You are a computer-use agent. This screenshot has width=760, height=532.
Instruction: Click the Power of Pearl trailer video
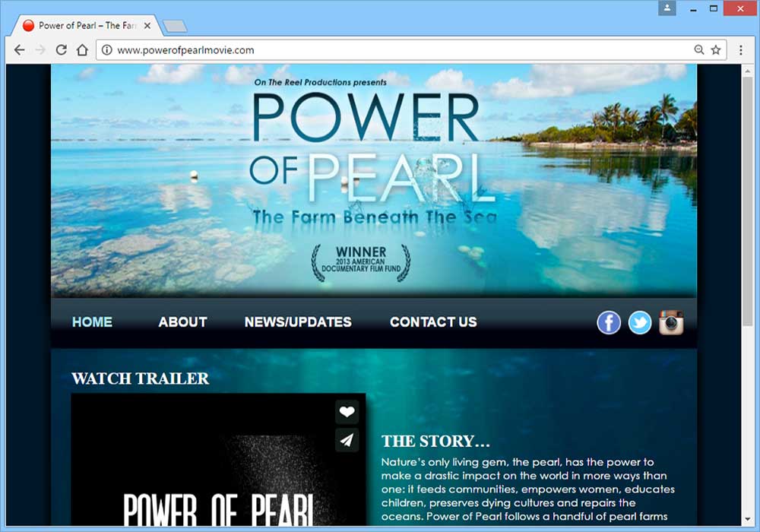[218, 459]
